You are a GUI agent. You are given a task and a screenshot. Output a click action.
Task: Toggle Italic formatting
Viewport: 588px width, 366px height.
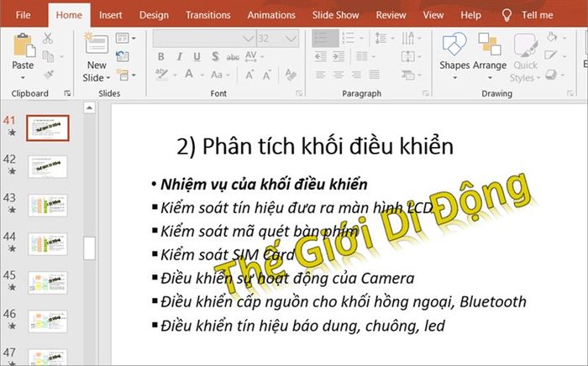tap(179, 56)
